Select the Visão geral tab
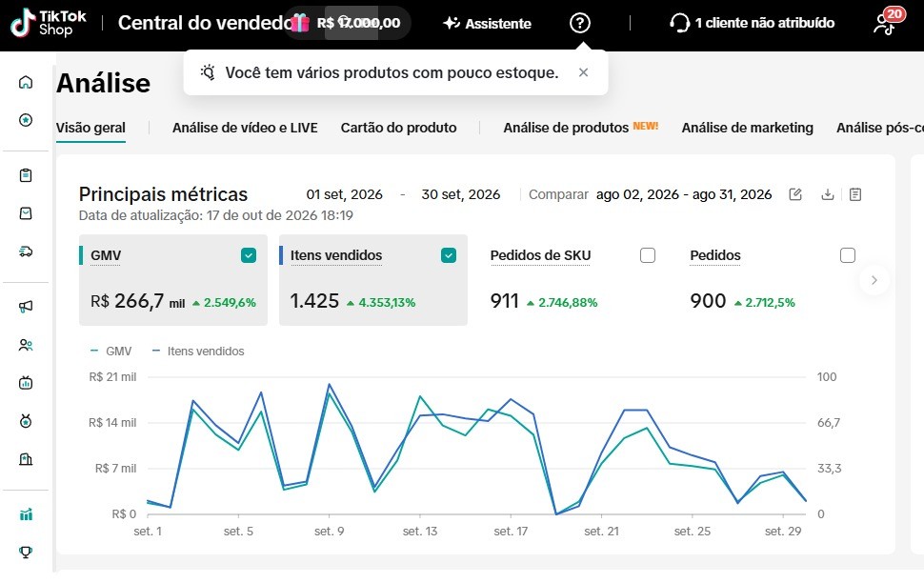The height and width of the screenshot is (583, 924). (90, 128)
